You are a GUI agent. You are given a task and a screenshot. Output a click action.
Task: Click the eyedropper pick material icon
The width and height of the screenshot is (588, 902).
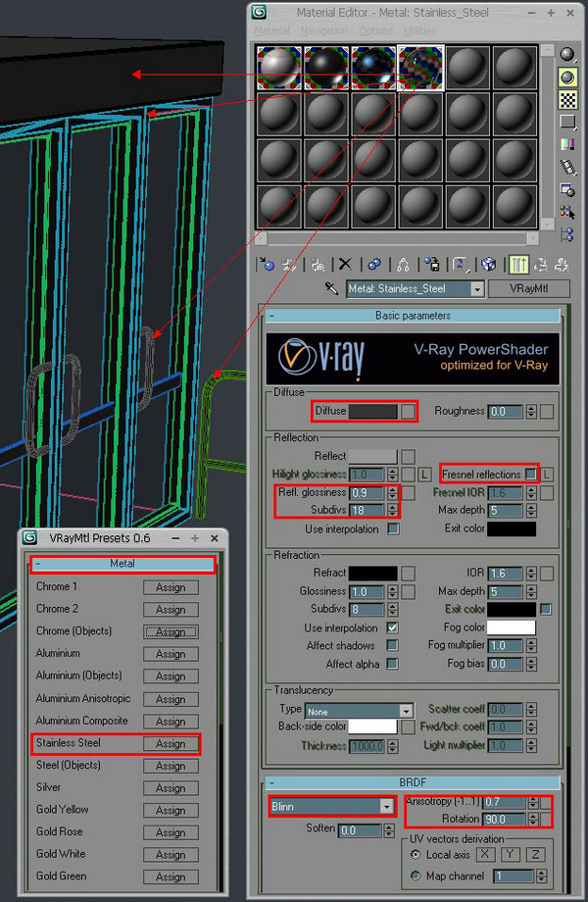[x=331, y=288]
